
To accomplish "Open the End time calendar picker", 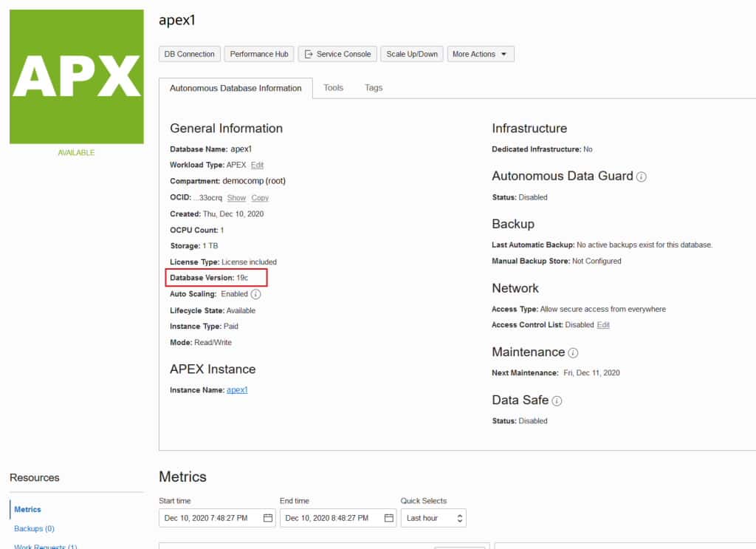I will pos(389,518).
